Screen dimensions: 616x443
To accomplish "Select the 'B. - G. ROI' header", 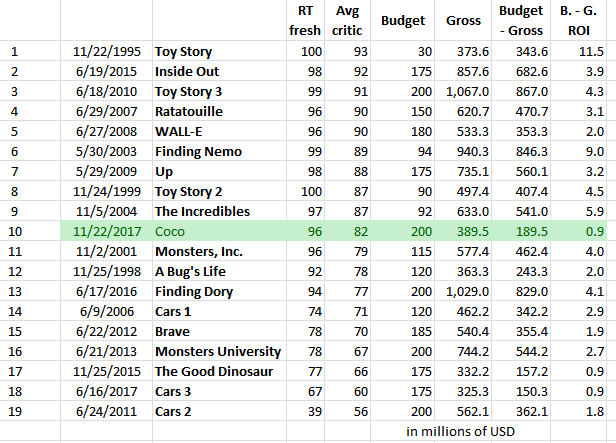I will point(580,20).
